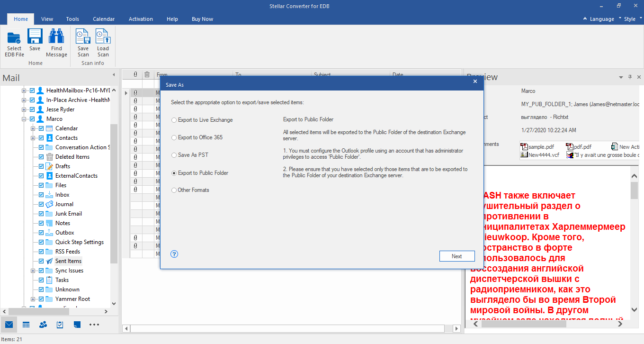Image resolution: width=644 pixels, height=344 pixels.
Task: Open the Calendar ribbon tab
Action: tap(104, 19)
